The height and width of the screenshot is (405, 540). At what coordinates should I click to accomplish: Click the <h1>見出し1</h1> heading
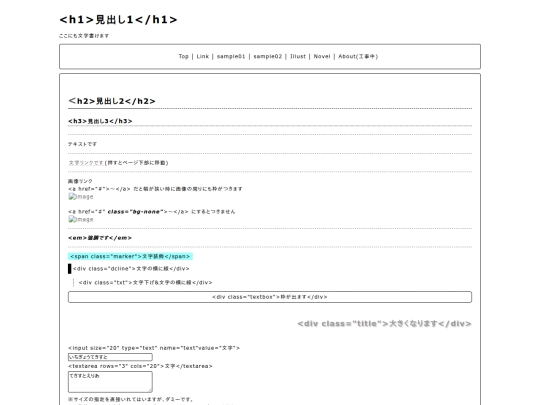(118, 20)
